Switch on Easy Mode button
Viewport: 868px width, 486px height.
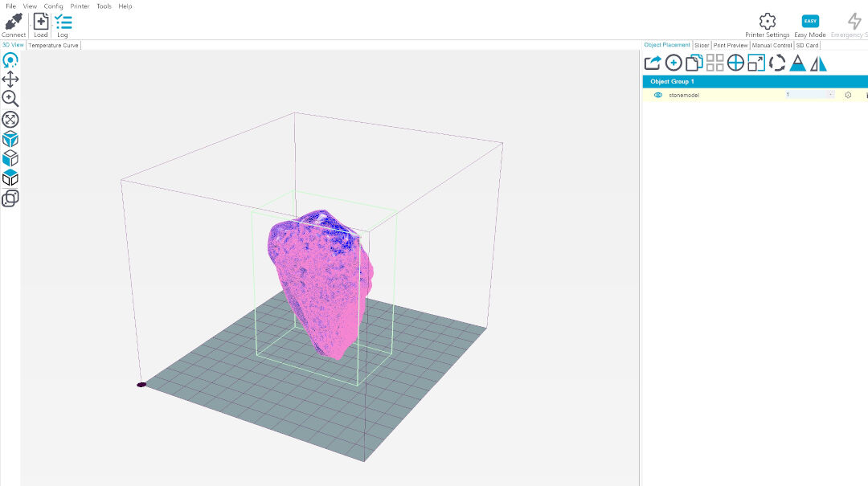click(x=810, y=22)
